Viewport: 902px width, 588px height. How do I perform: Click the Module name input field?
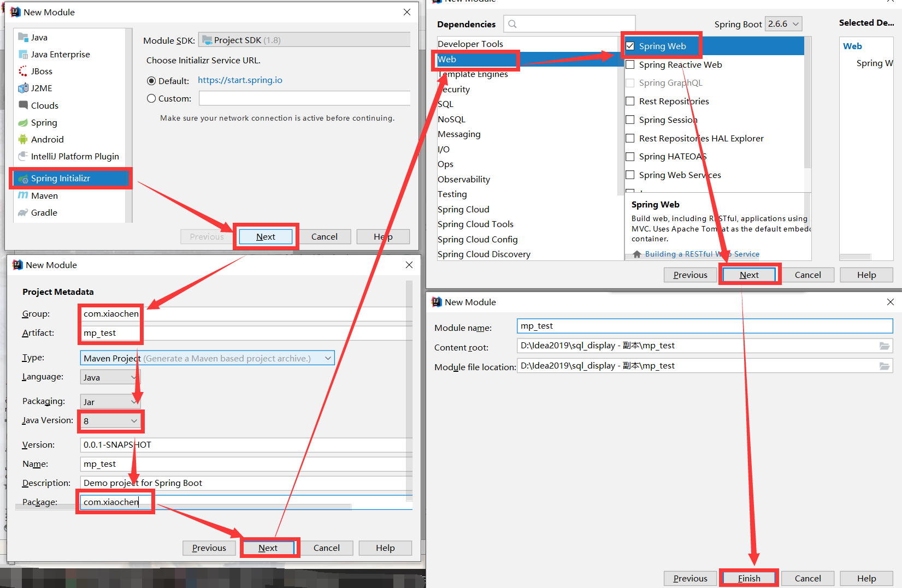click(x=705, y=326)
